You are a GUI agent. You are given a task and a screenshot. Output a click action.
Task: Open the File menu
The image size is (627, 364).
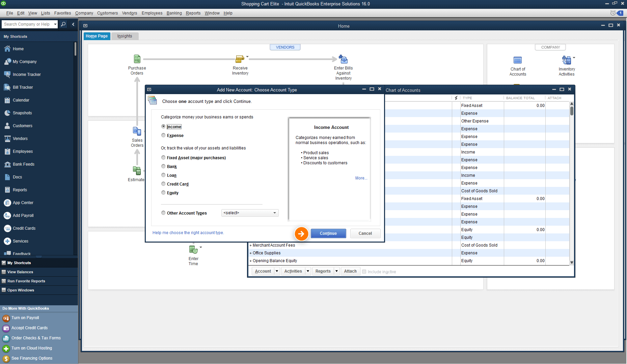(x=9, y=13)
